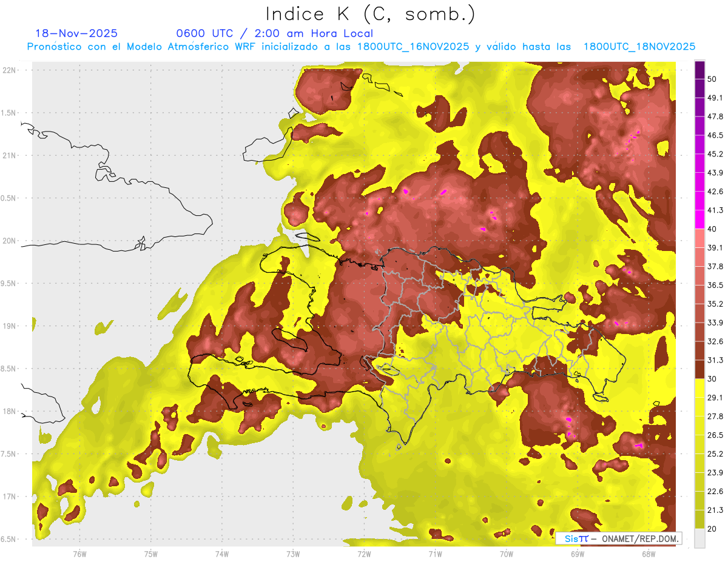Click the '22N' latitude axis label
This screenshot has height=562, width=728.
10,70
